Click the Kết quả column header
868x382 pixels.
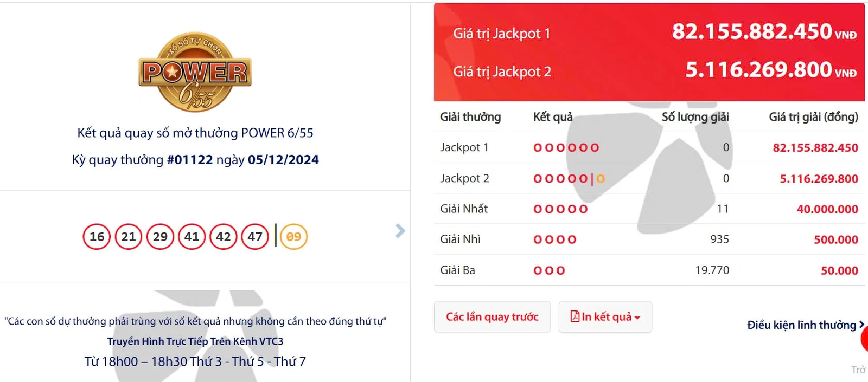pos(552,116)
